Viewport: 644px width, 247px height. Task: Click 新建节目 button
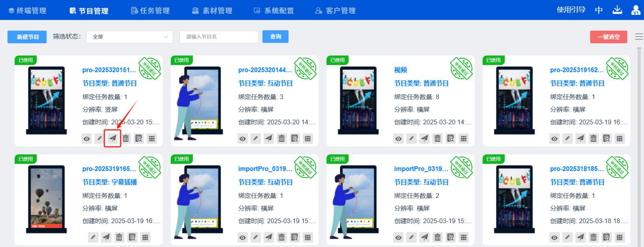point(27,37)
